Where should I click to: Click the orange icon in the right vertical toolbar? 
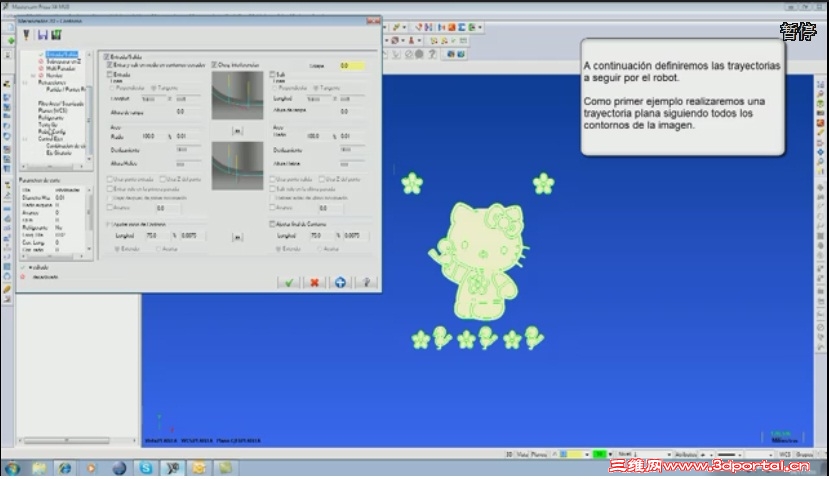tap(820, 122)
